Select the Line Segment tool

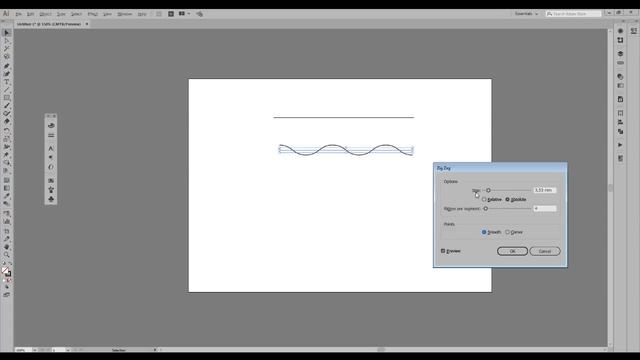tap(7, 90)
